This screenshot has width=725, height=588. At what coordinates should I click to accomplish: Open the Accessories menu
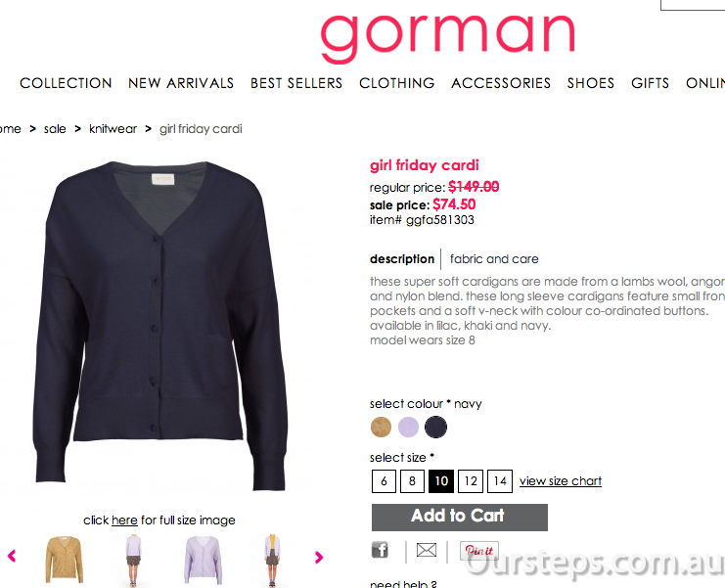tap(501, 83)
